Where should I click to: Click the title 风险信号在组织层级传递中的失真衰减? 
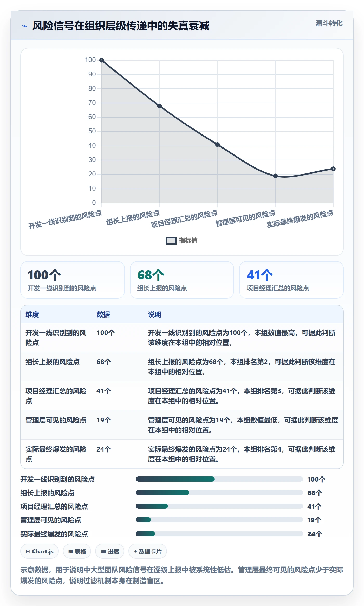click(x=121, y=26)
